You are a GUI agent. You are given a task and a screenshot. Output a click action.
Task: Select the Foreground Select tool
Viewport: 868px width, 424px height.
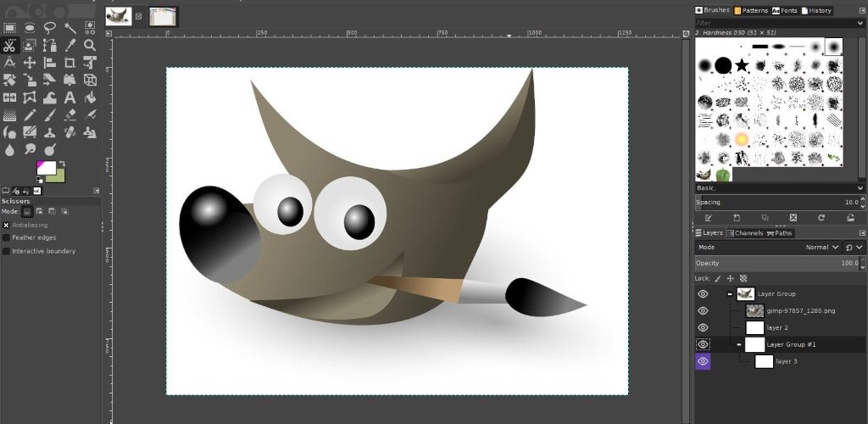coord(30,46)
